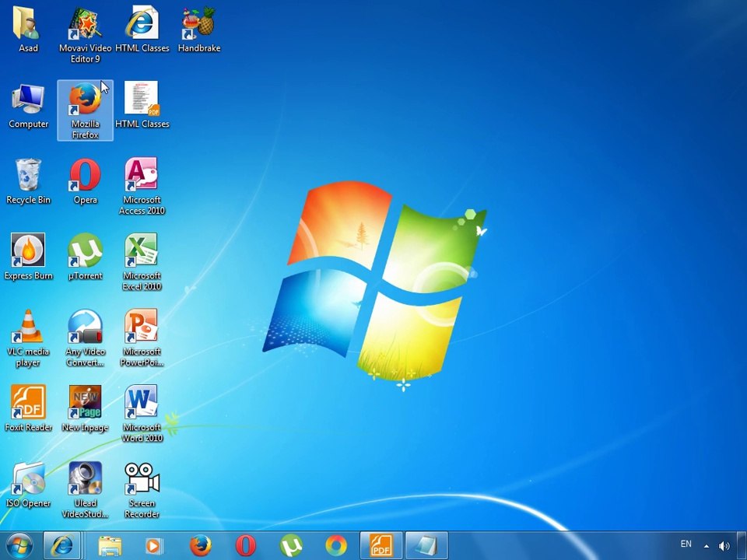The height and width of the screenshot is (560, 747).
Task: Click the Express Burn desktop icon
Action: [28, 257]
